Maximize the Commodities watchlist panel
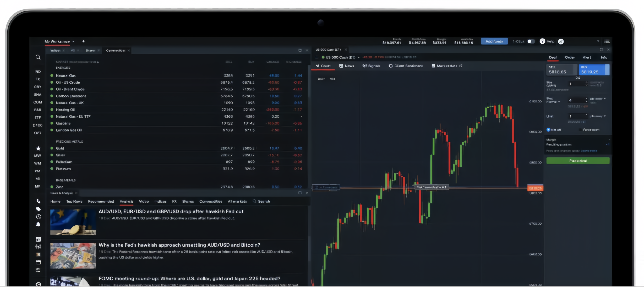 [x=300, y=50]
